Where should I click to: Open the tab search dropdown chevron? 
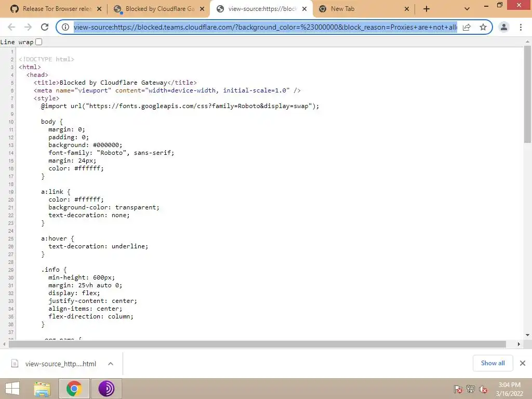[467, 9]
